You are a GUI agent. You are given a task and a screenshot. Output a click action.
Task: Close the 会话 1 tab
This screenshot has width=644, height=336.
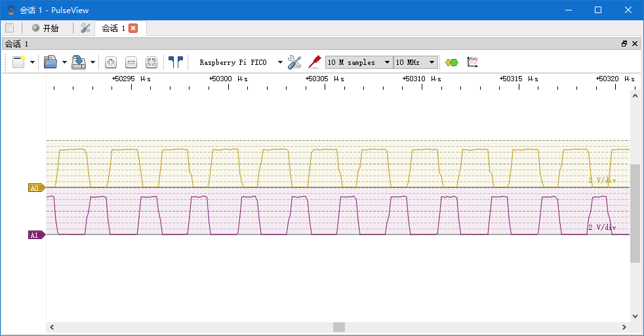coord(133,28)
